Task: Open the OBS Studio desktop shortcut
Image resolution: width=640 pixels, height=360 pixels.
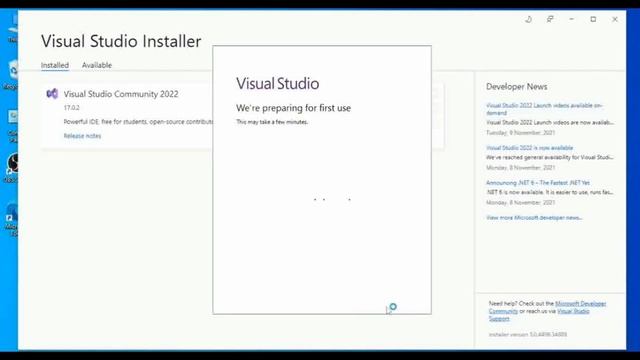Action: pos(13,167)
